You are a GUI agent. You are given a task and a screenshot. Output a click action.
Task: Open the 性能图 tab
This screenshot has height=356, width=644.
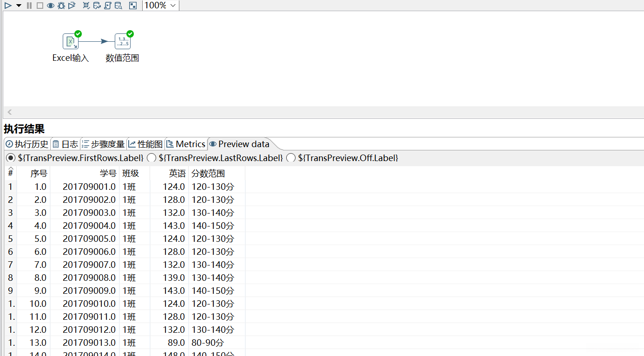(x=146, y=144)
